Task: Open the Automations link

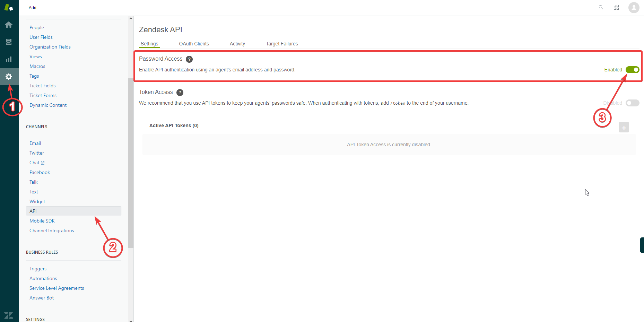Action: tap(43, 278)
